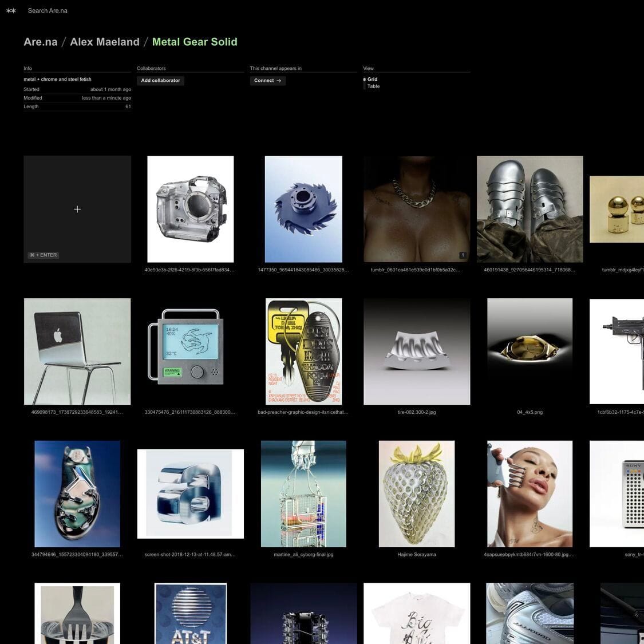This screenshot has width=644, height=644.
Task: Focus the Search Are.na field
Action: click(x=48, y=11)
